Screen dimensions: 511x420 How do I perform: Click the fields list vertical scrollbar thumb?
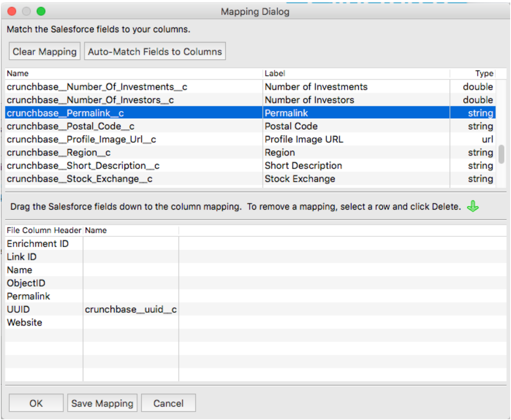501,154
